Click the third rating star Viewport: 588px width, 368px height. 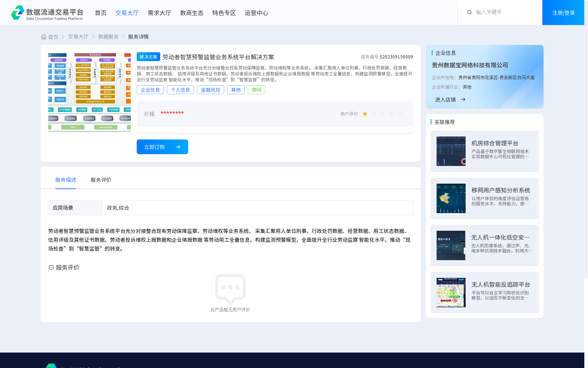pyautogui.click(x=383, y=114)
